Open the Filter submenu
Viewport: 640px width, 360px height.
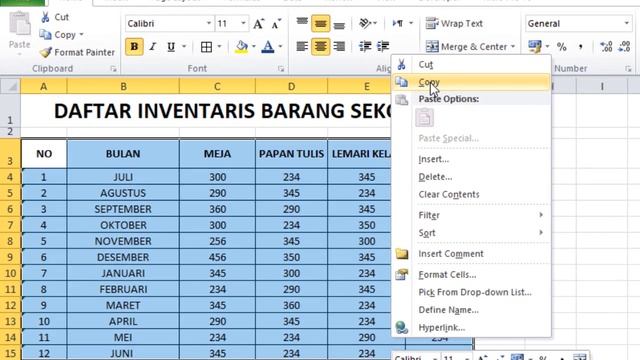pyautogui.click(x=471, y=215)
